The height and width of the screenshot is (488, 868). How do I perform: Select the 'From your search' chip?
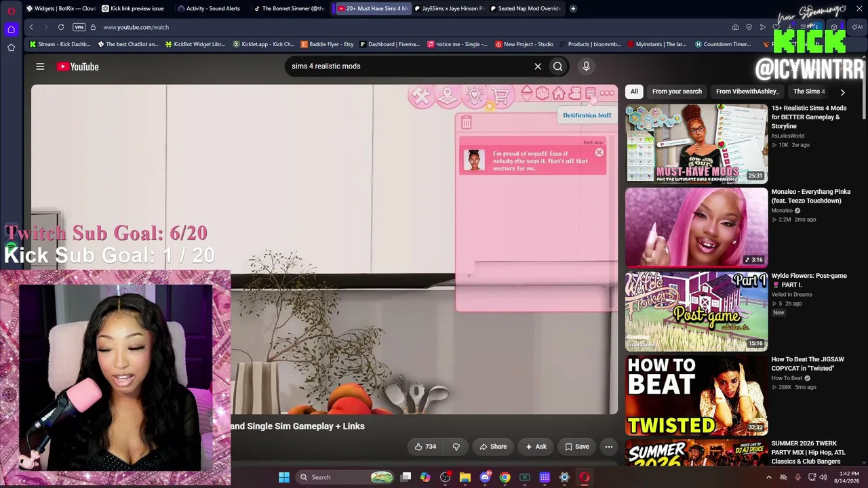coord(677,91)
